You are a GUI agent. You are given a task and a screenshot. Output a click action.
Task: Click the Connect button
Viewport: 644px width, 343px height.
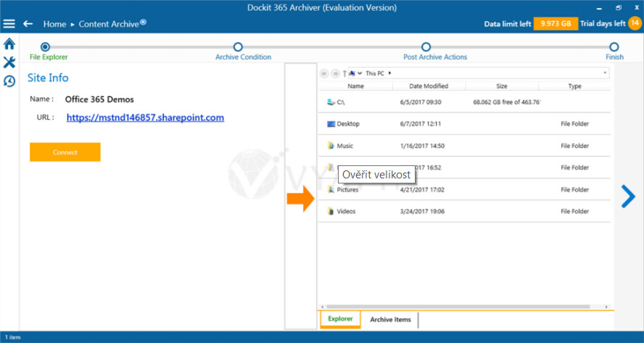pyautogui.click(x=65, y=152)
